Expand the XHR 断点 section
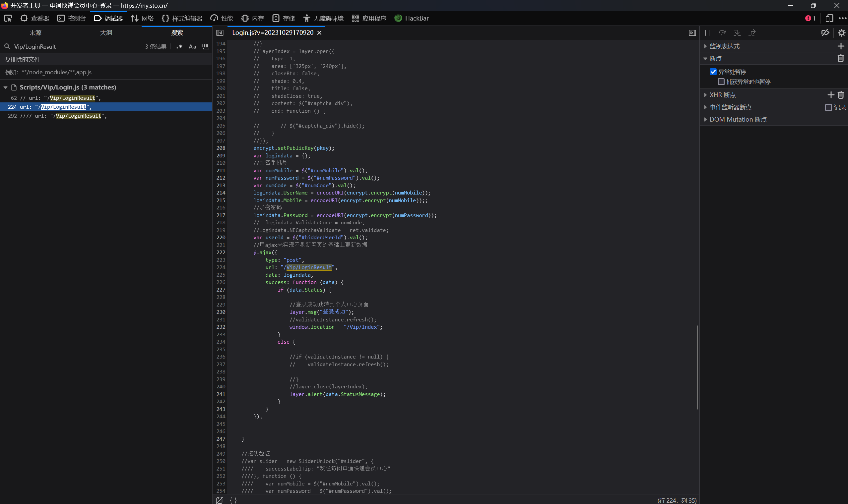This screenshot has width=848, height=504. tap(705, 95)
